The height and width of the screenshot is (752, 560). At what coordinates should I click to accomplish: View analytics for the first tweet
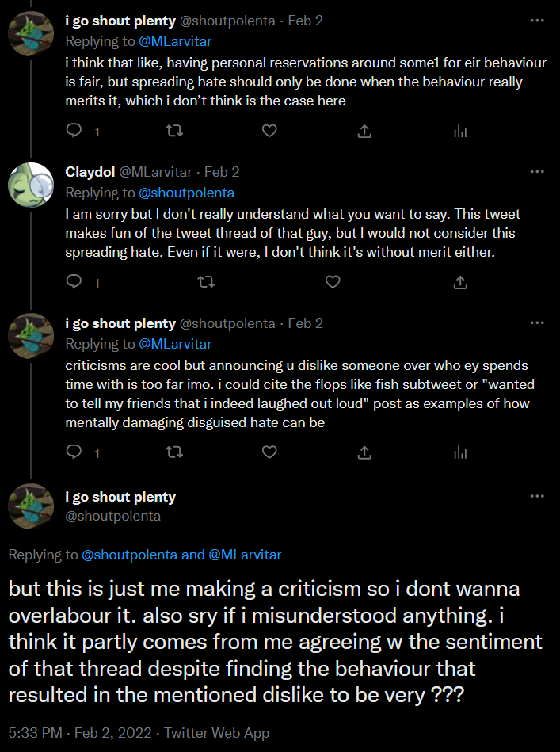point(459,131)
